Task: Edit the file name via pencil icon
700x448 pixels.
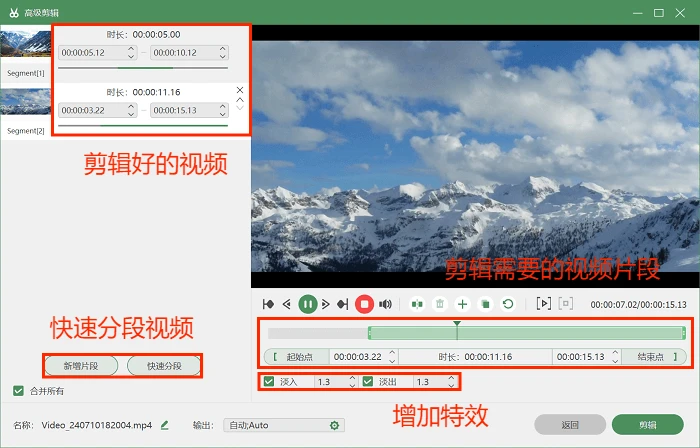Action: (164, 425)
